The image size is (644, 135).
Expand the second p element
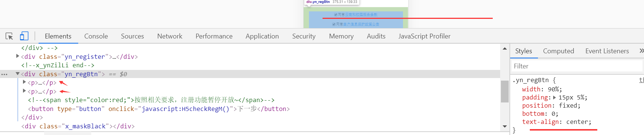[24, 91]
